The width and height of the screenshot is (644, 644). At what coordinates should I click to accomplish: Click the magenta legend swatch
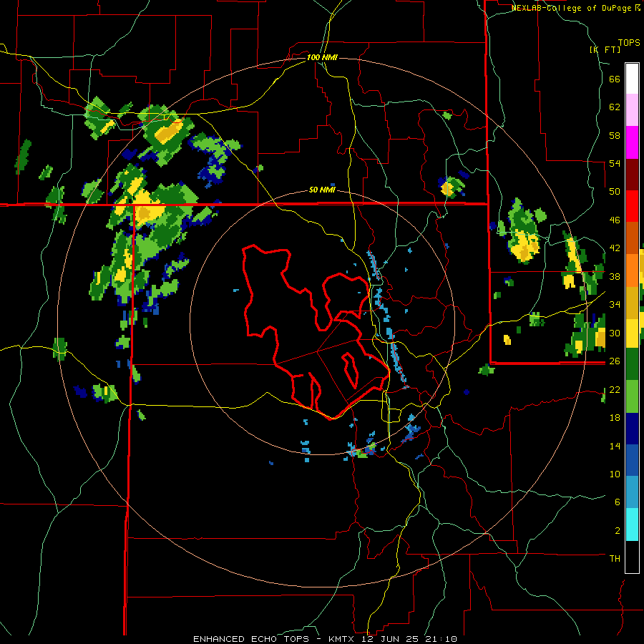pyautogui.click(x=632, y=142)
